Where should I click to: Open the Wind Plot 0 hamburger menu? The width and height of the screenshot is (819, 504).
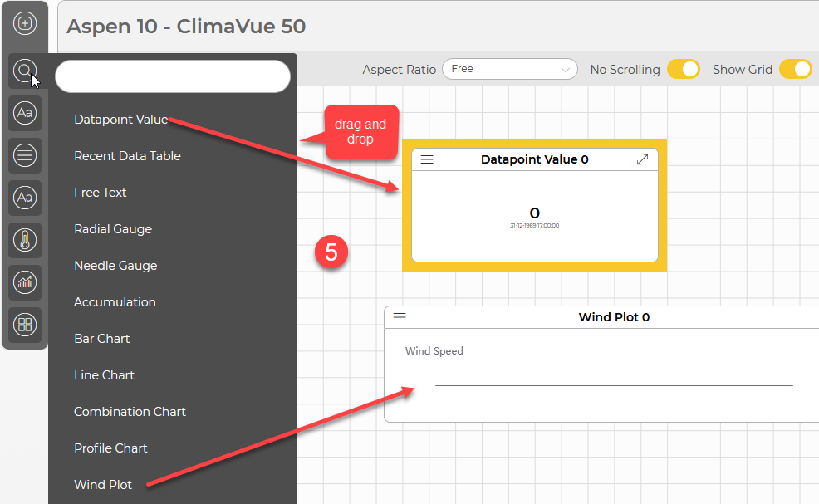tap(400, 317)
